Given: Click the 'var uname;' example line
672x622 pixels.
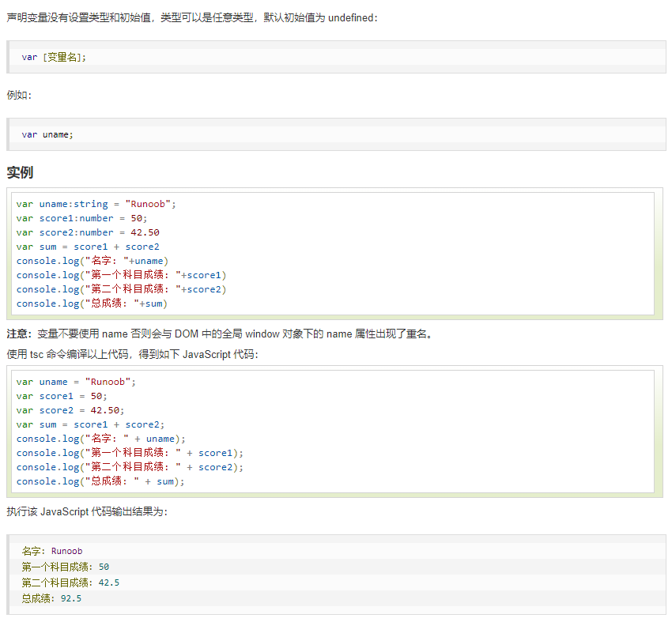Looking at the screenshot, I should [47, 134].
